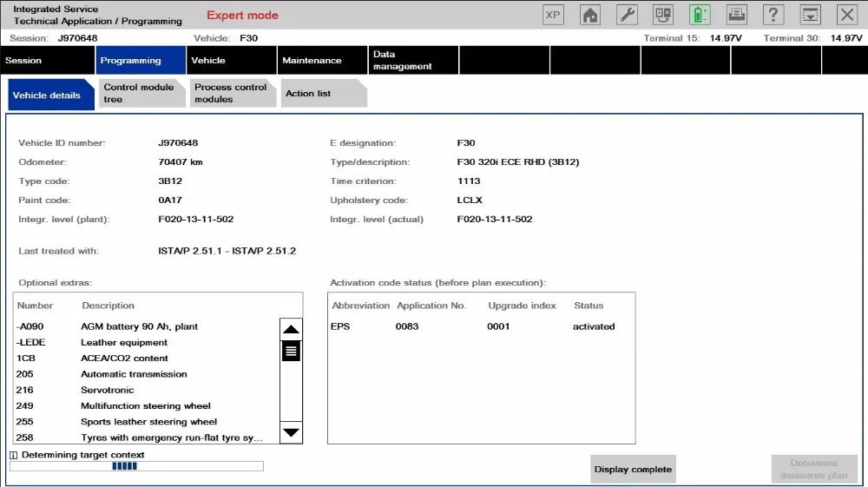
Task: Click the Type code value 3B12
Action: (x=170, y=181)
